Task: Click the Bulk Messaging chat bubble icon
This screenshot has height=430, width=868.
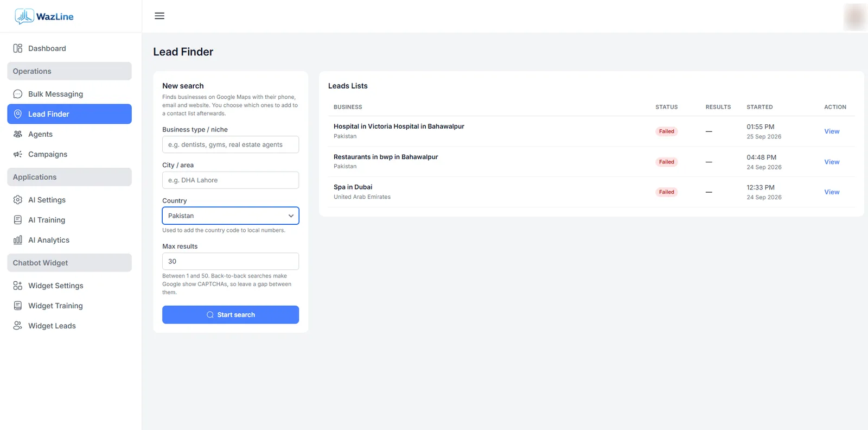Action: click(18, 94)
